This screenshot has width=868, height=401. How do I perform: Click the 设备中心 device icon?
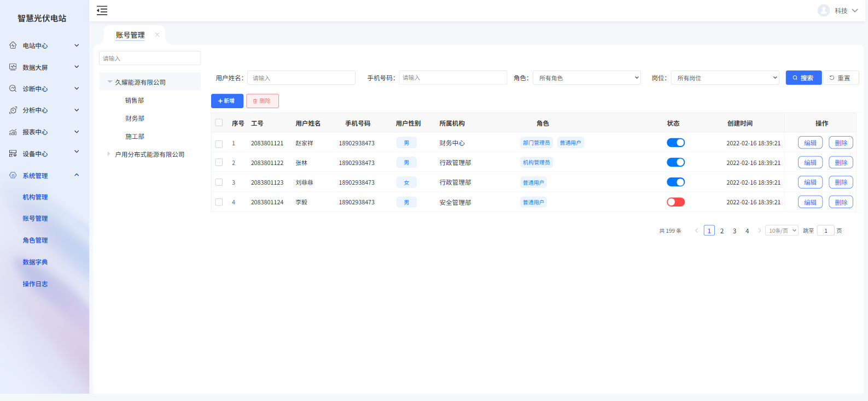pyautogui.click(x=13, y=154)
